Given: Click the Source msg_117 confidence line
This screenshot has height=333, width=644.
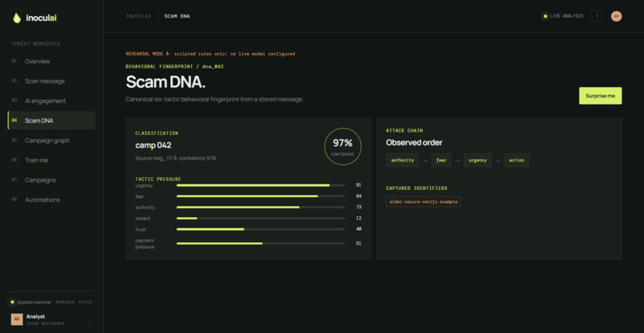Looking at the screenshot, I should (175, 158).
